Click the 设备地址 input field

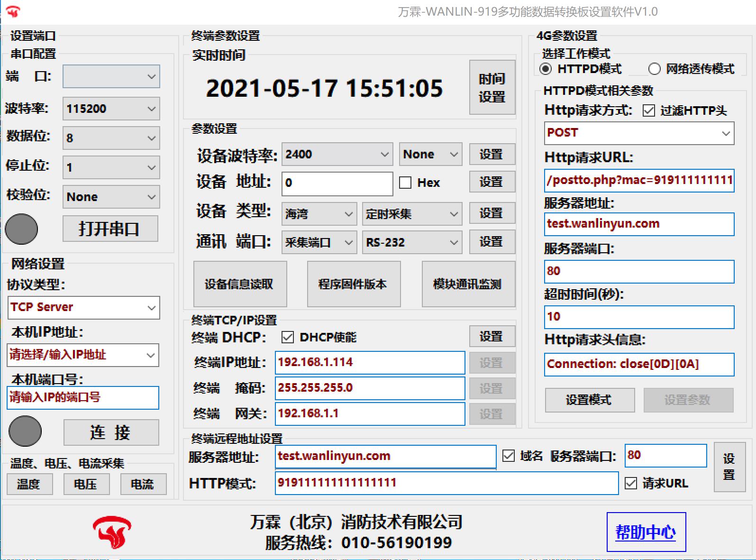pyautogui.click(x=337, y=184)
